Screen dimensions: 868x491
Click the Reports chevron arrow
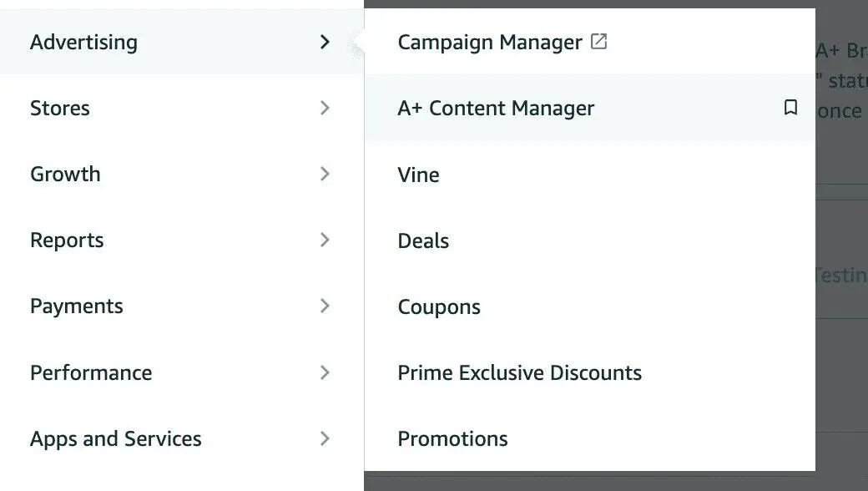[325, 240]
